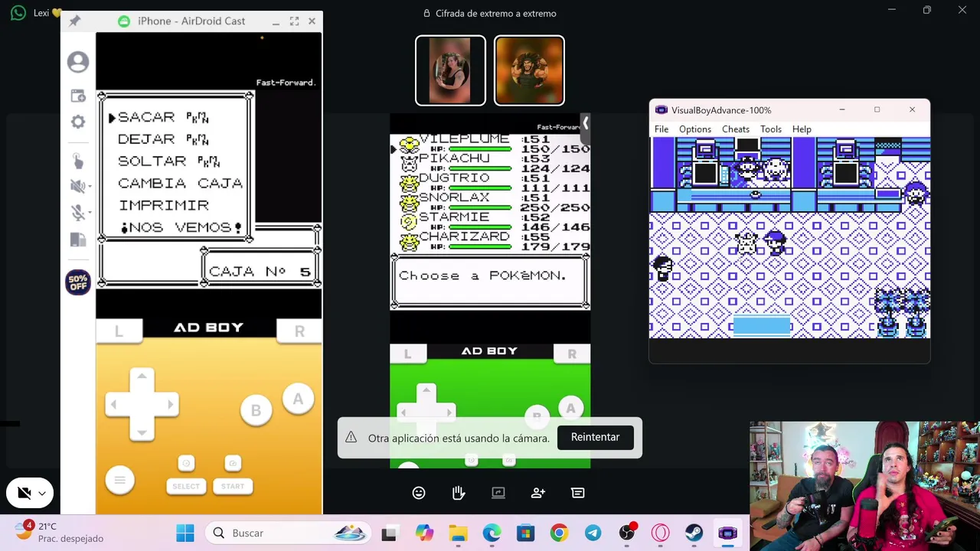
Task: Open Steam from the taskbar
Action: [x=694, y=533]
